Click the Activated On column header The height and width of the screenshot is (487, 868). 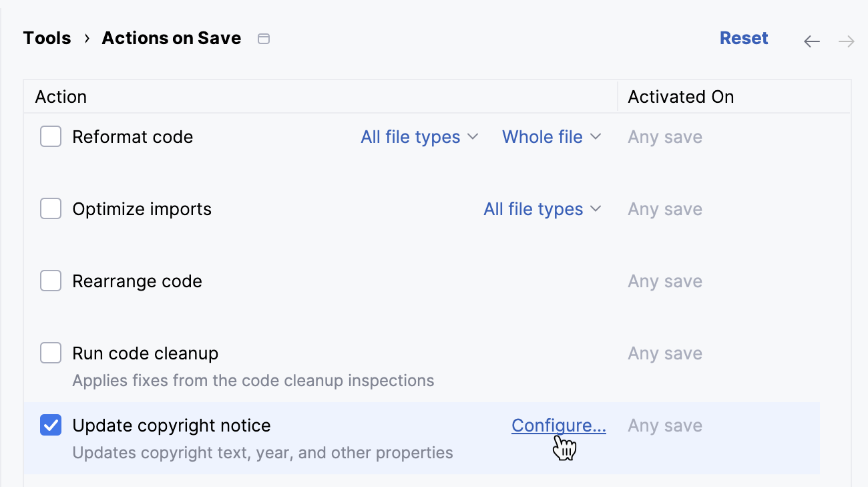(x=680, y=96)
